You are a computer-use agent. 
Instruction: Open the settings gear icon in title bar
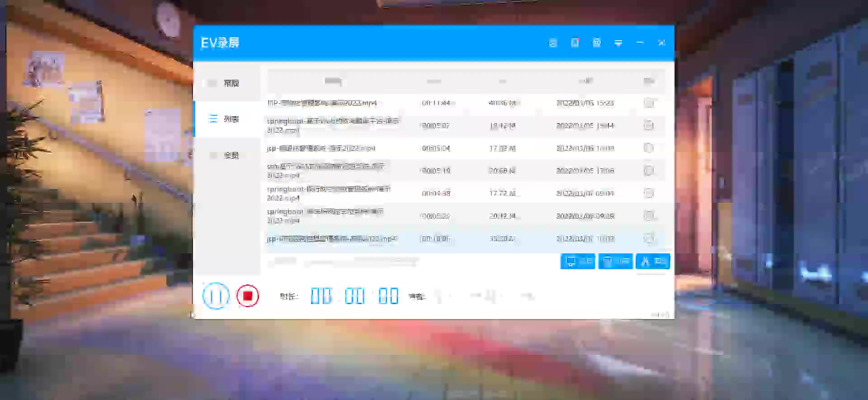click(596, 43)
